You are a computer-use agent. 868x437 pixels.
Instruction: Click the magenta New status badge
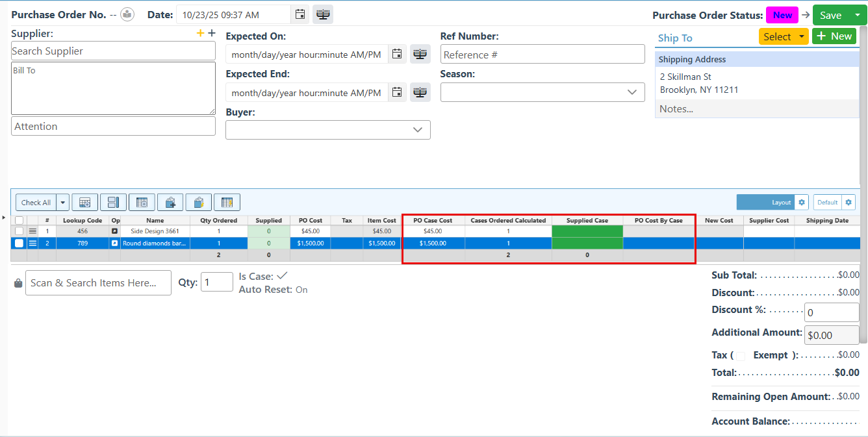782,15
